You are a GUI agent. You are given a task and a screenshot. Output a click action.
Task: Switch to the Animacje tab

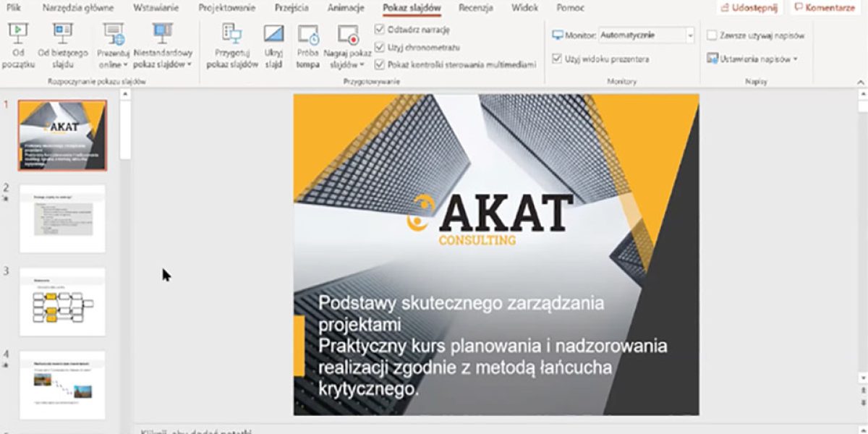[x=346, y=8]
